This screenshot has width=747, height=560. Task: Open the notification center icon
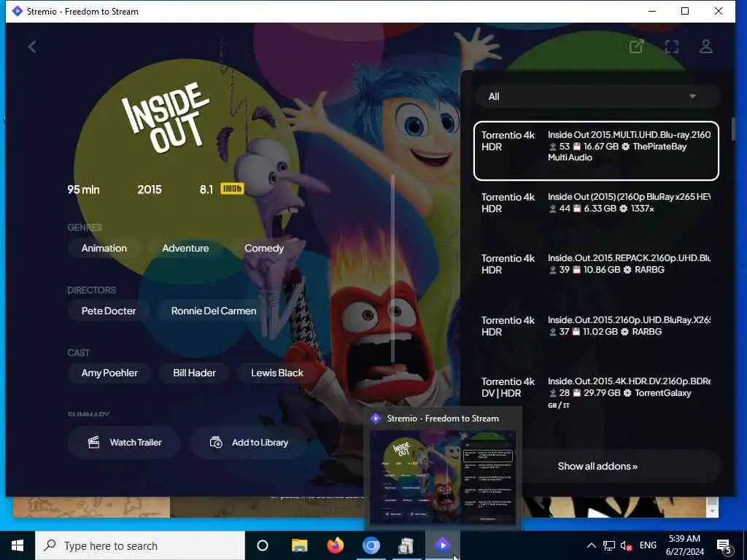(x=724, y=546)
